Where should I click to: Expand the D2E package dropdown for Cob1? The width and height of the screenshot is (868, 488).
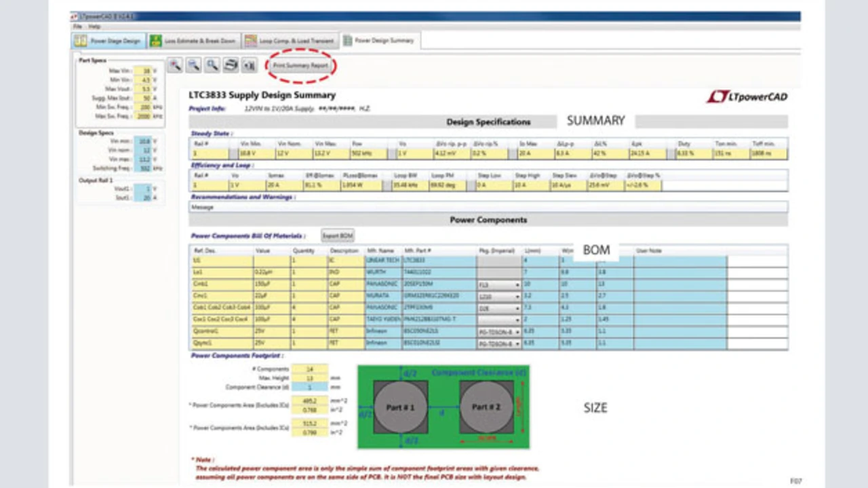517,308
